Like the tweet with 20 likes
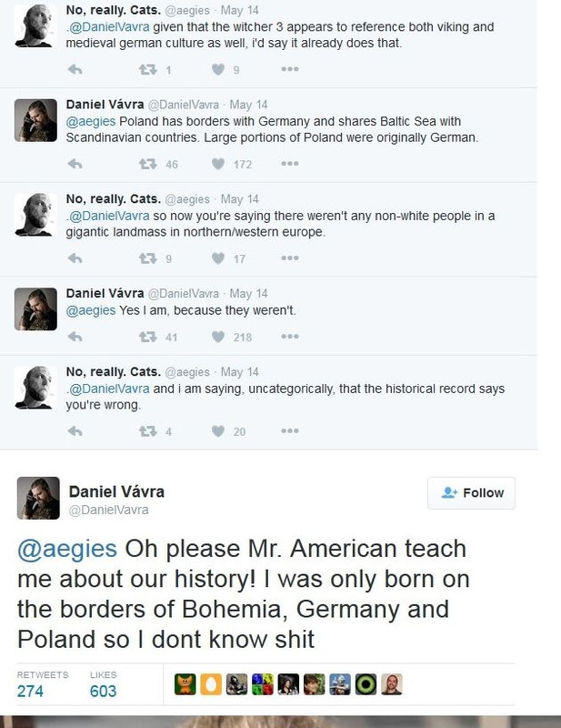The height and width of the screenshot is (728, 561). click(x=217, y=431)
